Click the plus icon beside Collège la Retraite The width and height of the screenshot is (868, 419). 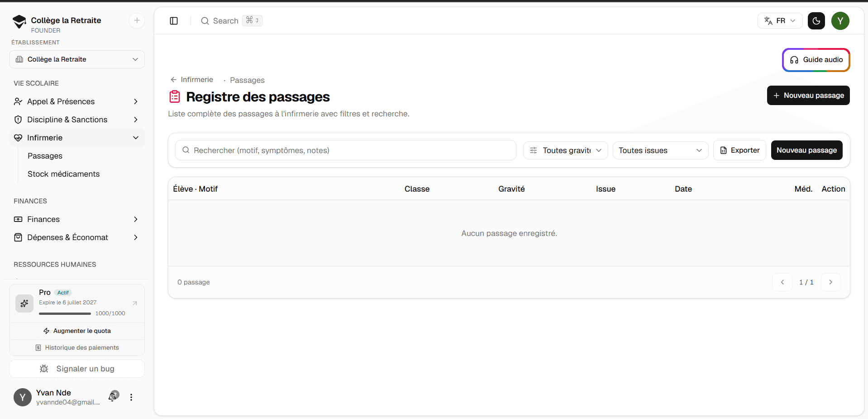[x=137, y=20]
